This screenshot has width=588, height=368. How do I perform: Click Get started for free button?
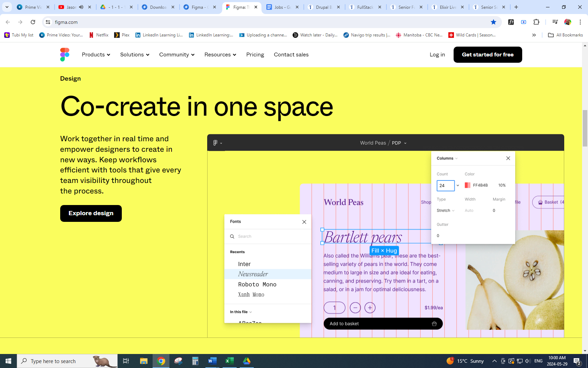488,55
